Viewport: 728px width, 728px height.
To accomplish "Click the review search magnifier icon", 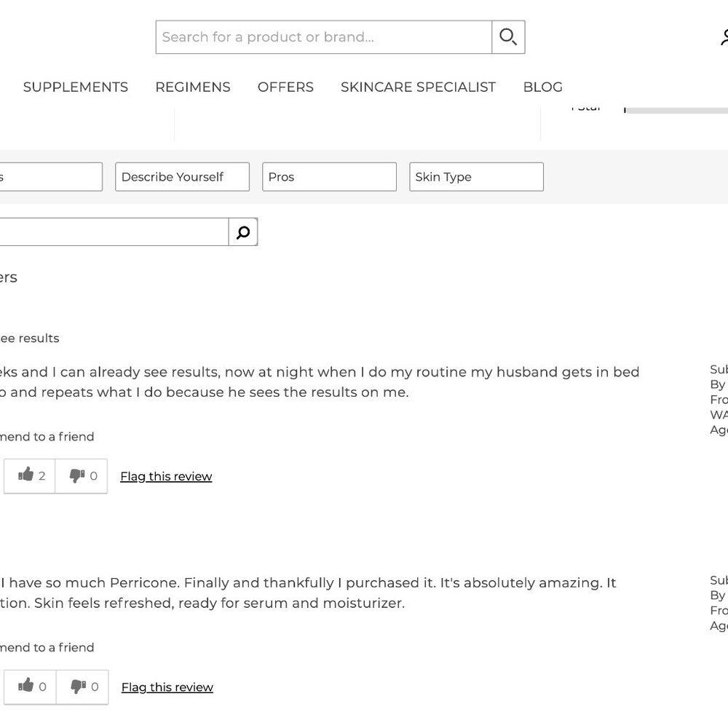I will click(243, 232).
